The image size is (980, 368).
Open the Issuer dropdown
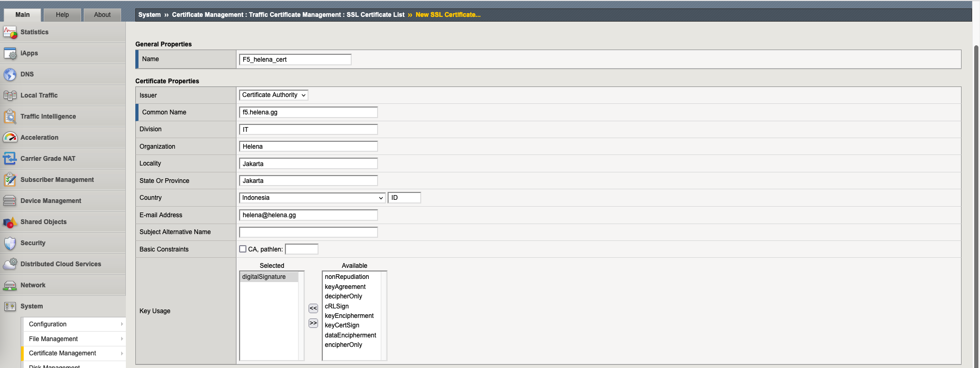coord(273,95)
